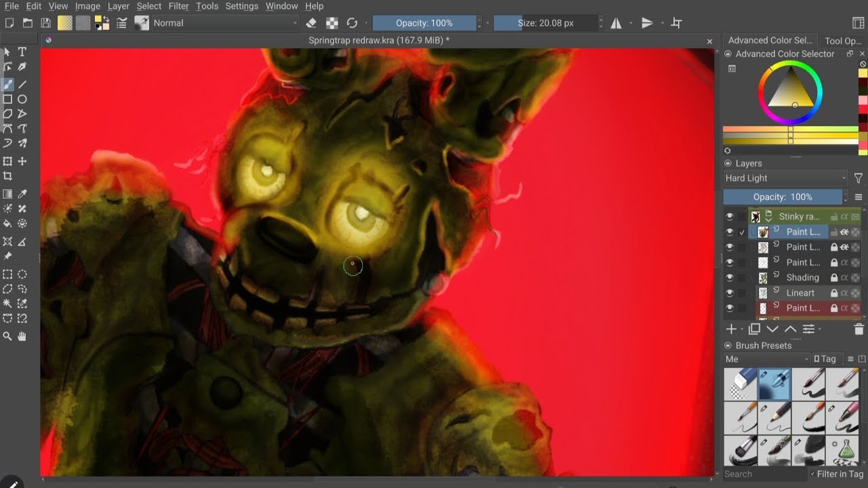Open the Hard Light layer blend dropdown
Viewport: 868px width, 488px height.
[x=785, y=178]
